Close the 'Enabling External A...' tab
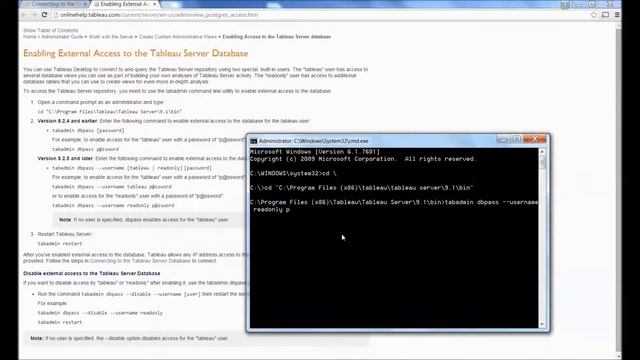This screenshot has height=360, width=640. [x=154, y=4]
